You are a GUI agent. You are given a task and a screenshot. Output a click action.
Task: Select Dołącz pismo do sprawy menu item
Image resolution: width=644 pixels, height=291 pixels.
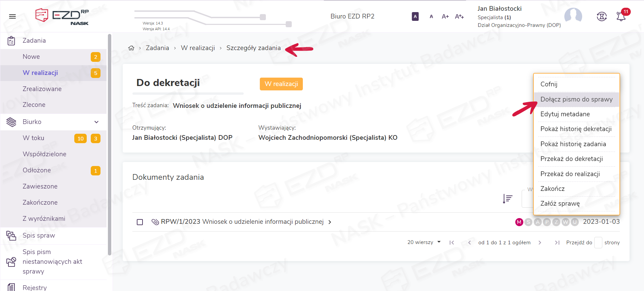coord(576,99)
